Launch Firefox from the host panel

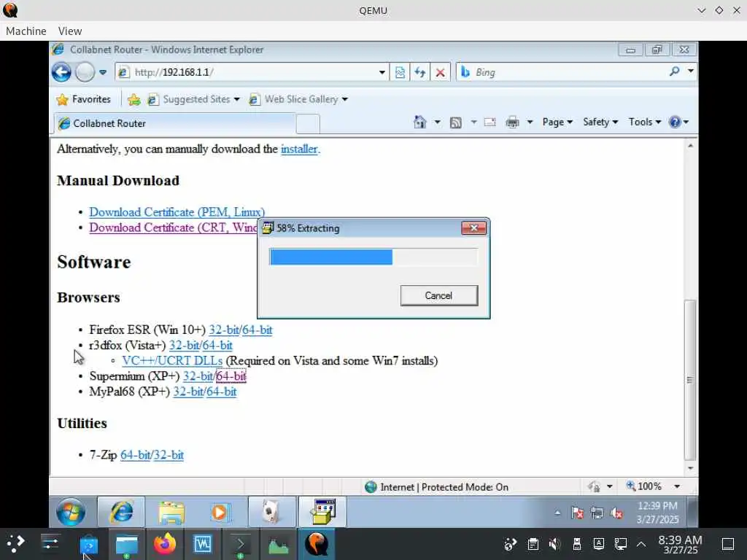(x=164, y=544)
